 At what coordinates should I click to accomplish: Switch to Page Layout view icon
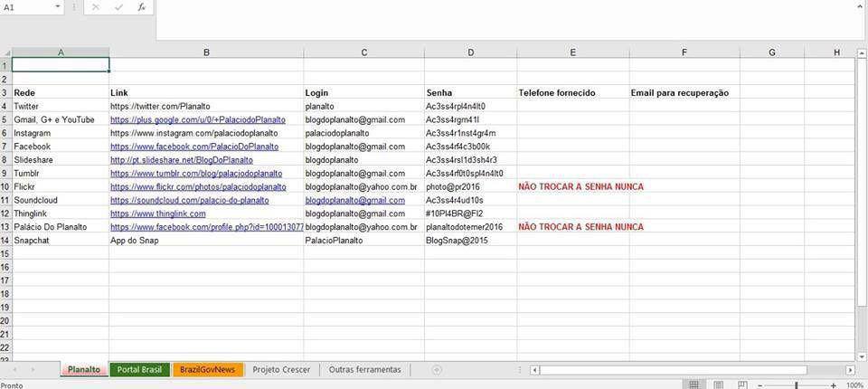coord(719,384)
